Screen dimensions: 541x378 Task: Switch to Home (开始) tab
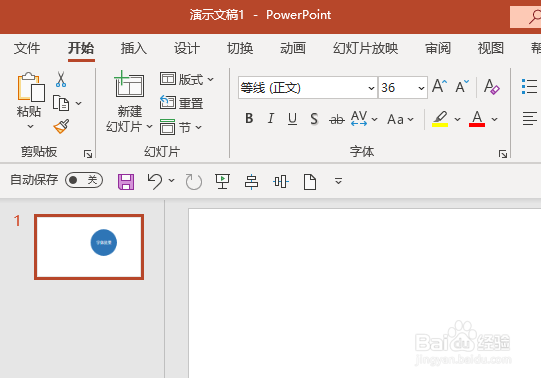coord(81,48)
